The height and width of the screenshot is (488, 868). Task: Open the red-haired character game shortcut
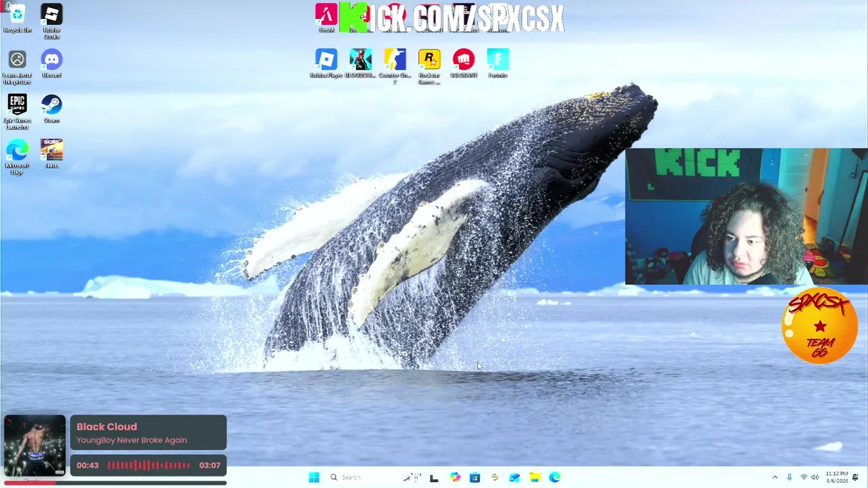click(360, 64)
